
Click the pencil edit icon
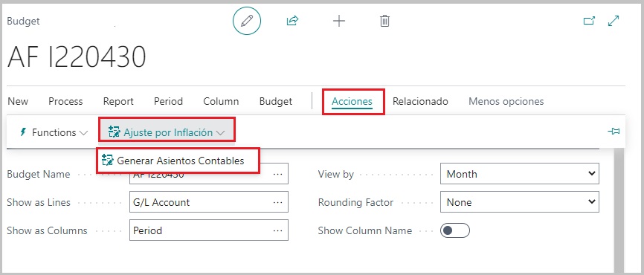click(246, 21)
